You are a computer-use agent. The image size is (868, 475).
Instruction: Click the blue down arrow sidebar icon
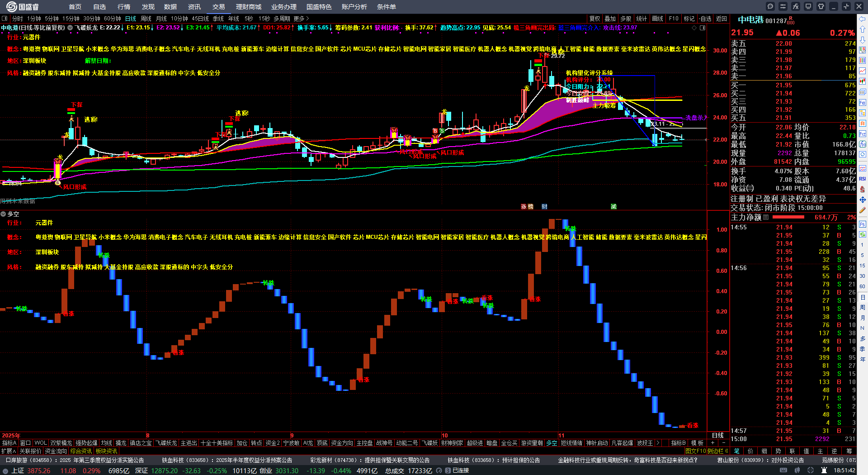pyautogui.click(x=863, y=40)
